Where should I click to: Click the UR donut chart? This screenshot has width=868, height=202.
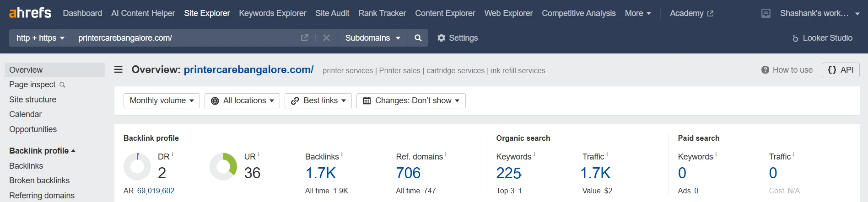click(x=223, y=166)
